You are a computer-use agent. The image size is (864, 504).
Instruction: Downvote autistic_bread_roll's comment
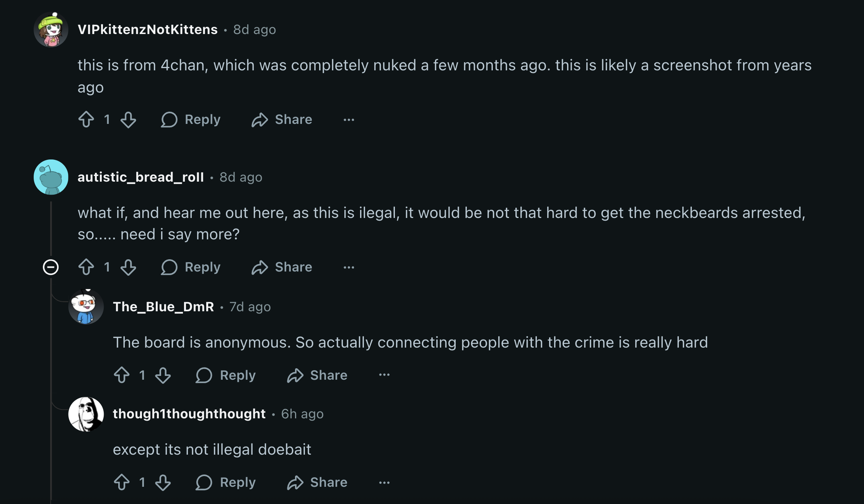[128, 267]
